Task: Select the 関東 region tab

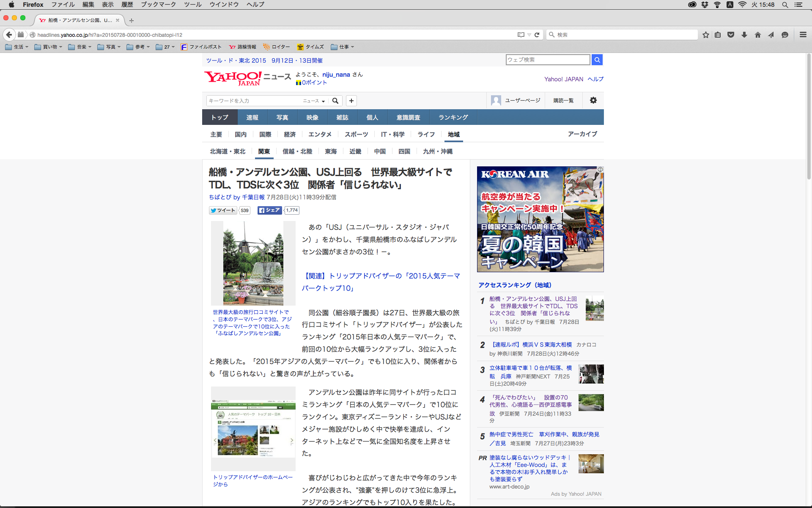Action: click(264, 152)
